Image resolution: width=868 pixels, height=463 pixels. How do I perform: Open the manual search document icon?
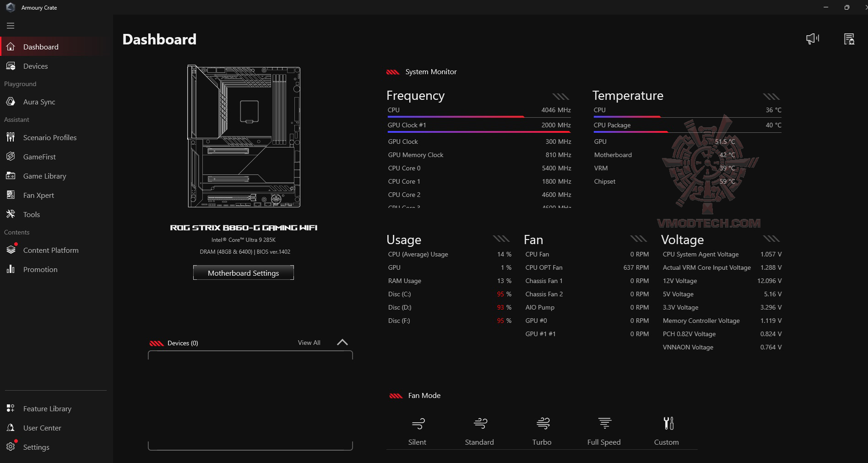pos(849,39)
